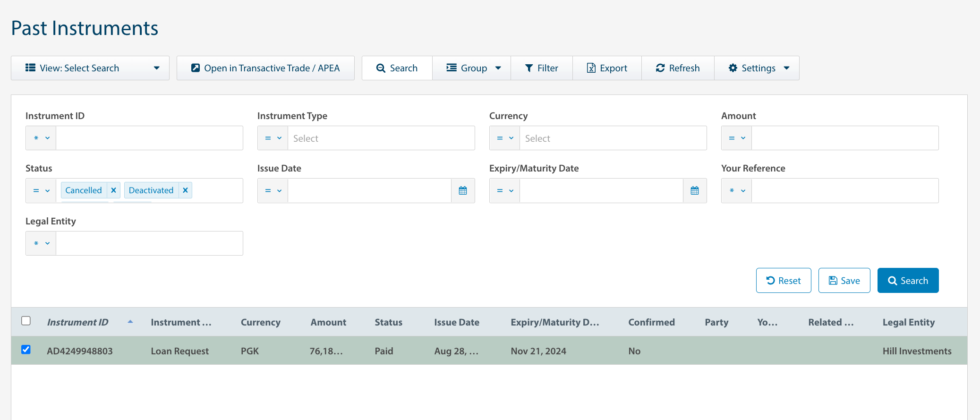Open the Issue Date calendar picker
Screen dimensions: 980x420
pos(462,190)
